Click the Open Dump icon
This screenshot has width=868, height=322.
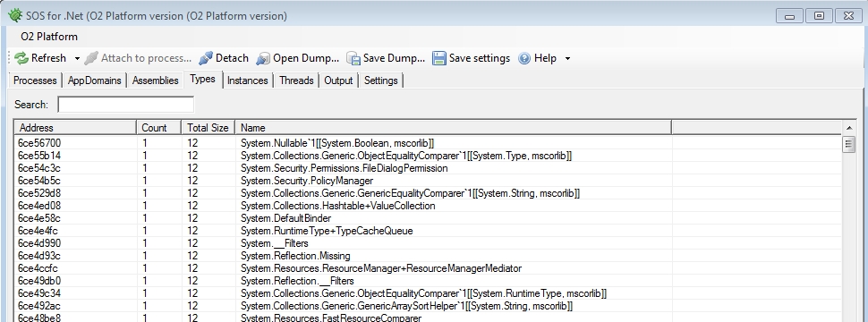click(263, 58)
